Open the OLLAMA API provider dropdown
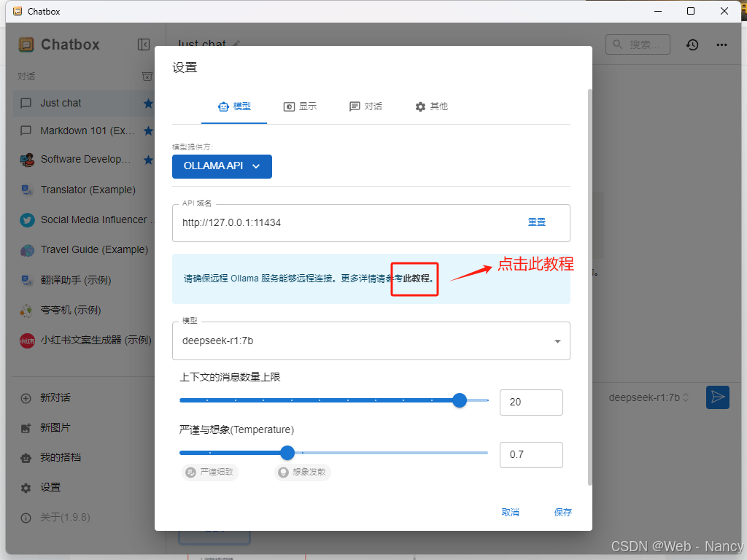 pyautogui.click(x=222, y=166)
